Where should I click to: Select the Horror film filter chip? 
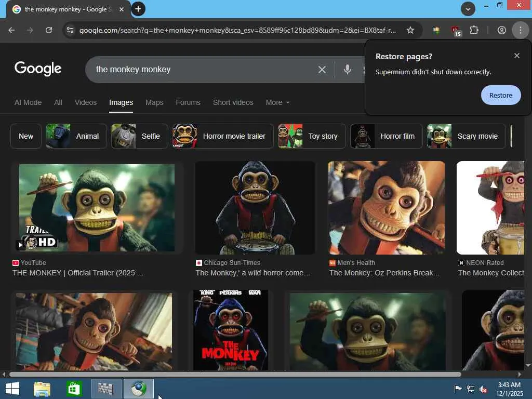pyautogui.click(x=387, y=136)
